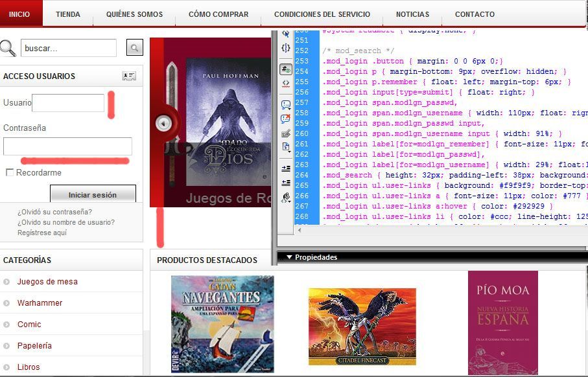Open CONDICIONES DEL SERVICIO menu item

[x=322, y=14]
